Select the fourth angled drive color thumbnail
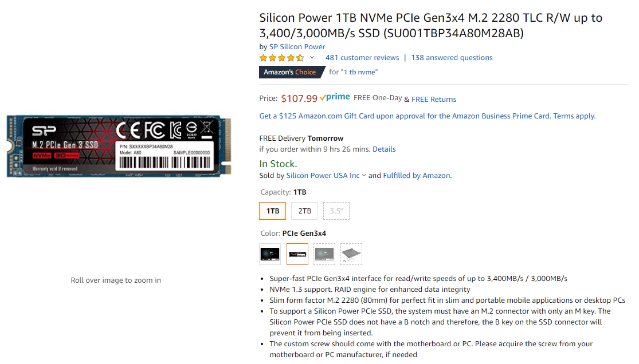This screenshot has width=639, height=364. (351, 254)
